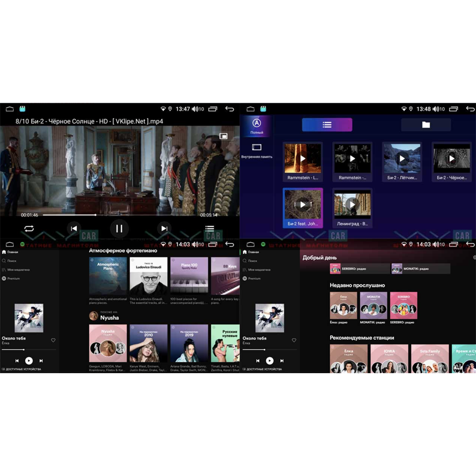Tap home icon in right Spotify status bar
476x476 pixels.
pos(250,244)
